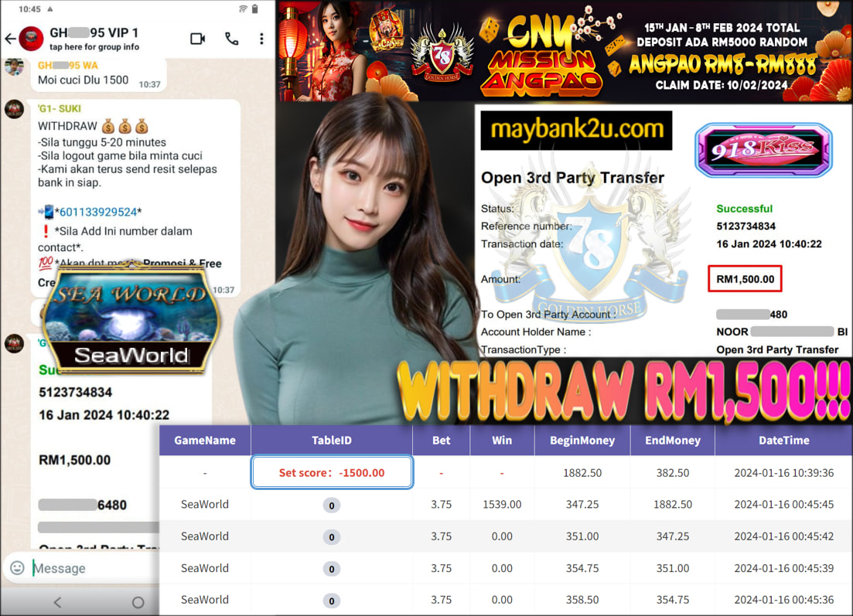The image size is (853, 616).
Task: Open the group profile picture in header
Action: click(31, 39)
